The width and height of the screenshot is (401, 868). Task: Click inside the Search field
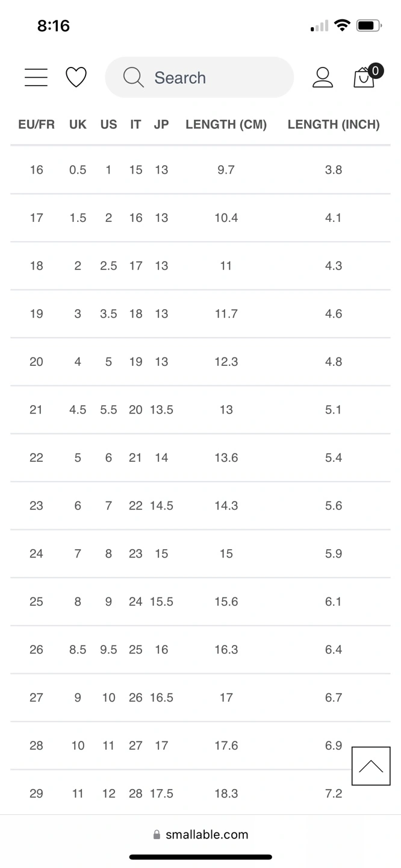[211, 77]
